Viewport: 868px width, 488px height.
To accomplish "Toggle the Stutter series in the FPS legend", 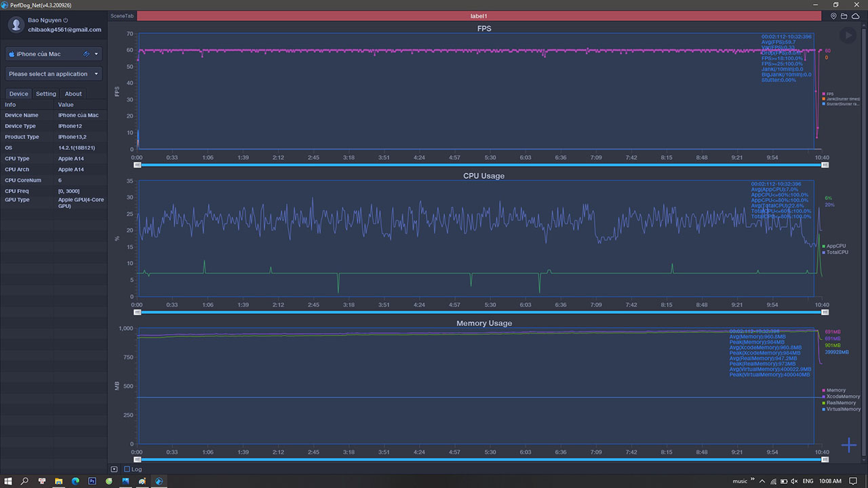I will coord(841,104).
